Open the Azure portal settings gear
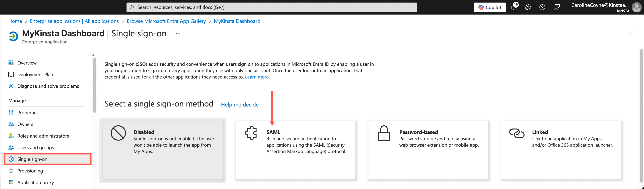This screenshot has width=644, height=189. click(528, 7)
